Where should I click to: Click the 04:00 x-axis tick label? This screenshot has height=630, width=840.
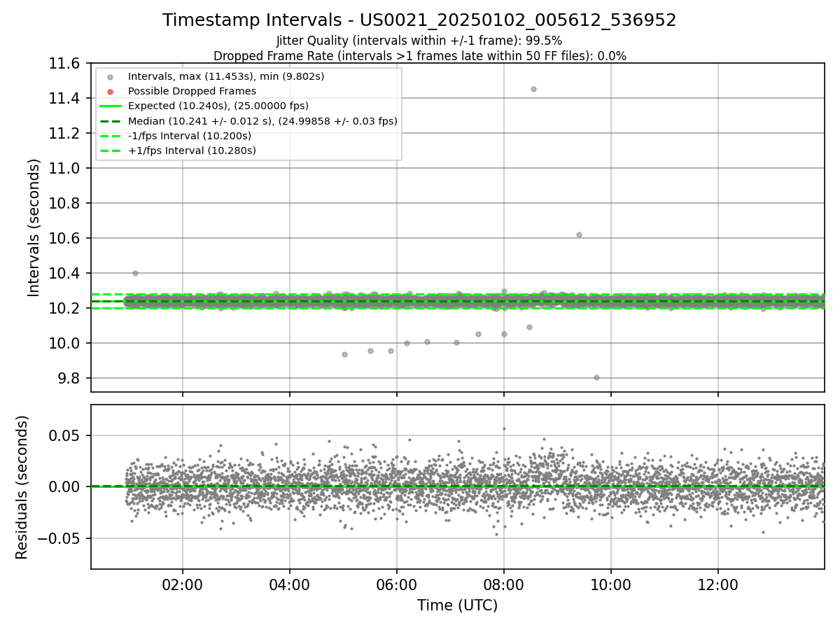pos(290,585)
